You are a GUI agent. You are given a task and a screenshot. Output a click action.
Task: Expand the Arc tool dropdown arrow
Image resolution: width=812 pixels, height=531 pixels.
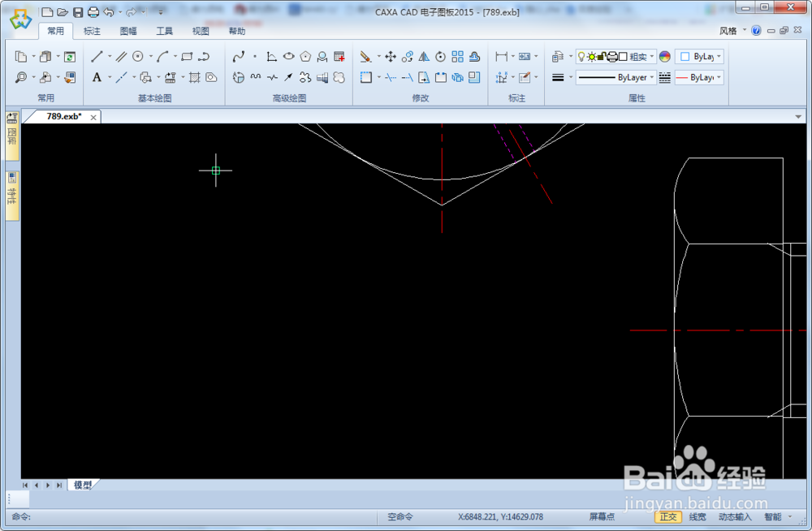click(175, 57)
